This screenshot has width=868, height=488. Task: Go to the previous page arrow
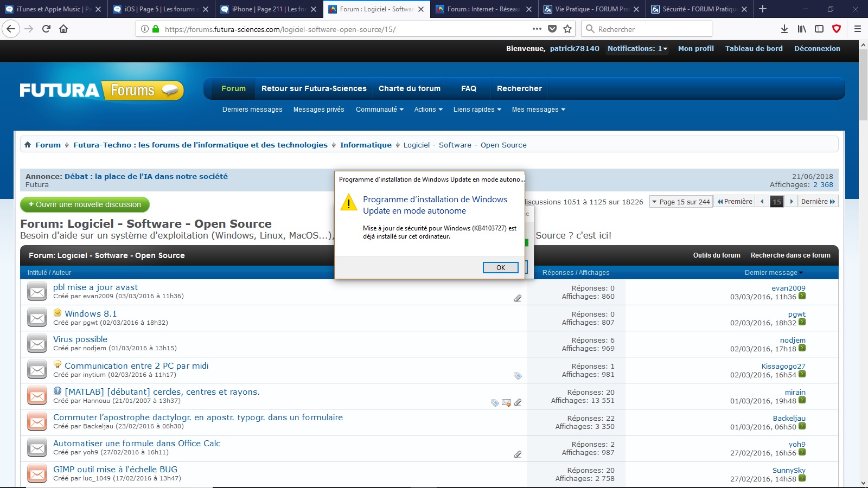pyautogui.click(x=762, y=202)
